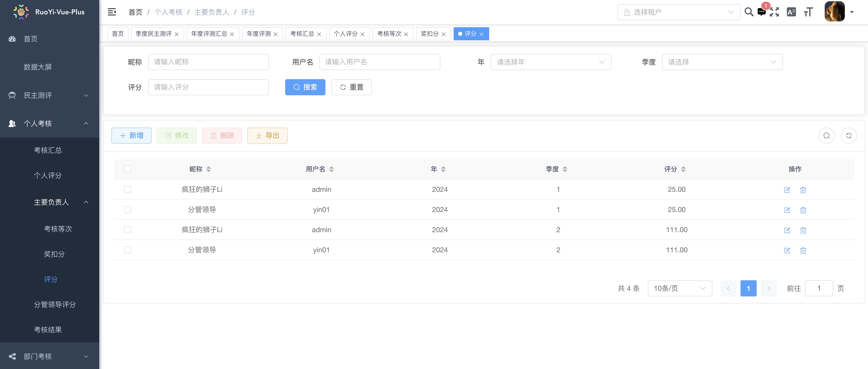Open the language switch icon
Viewport: 868px width, 369px height.
791,12
